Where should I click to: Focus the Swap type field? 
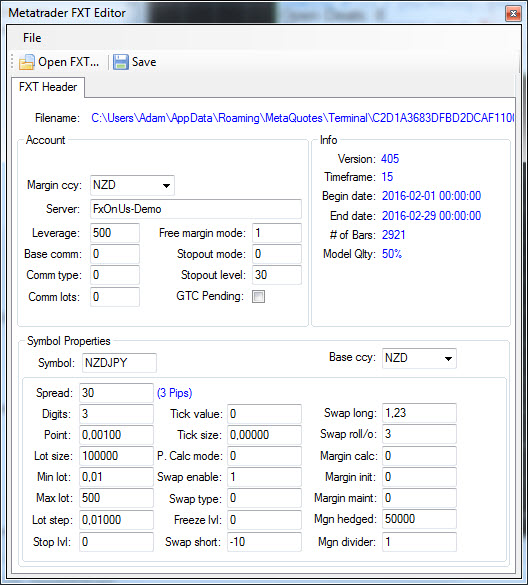(x=264, y=498)
